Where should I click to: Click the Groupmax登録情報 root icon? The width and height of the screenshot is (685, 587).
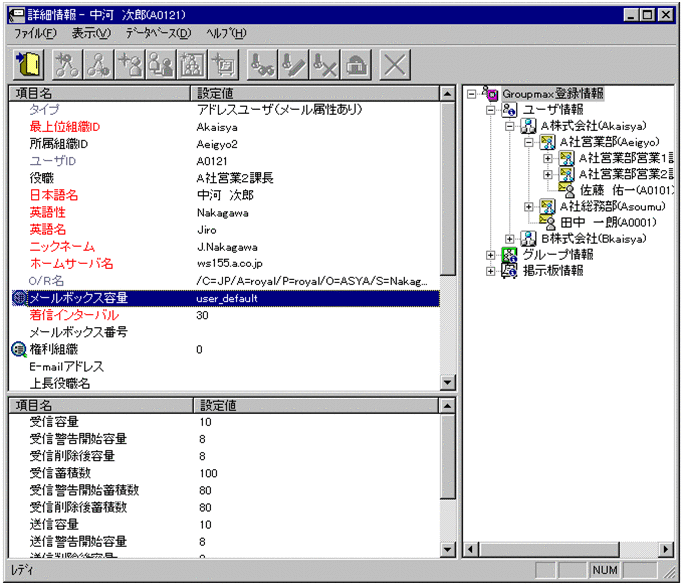490,93
